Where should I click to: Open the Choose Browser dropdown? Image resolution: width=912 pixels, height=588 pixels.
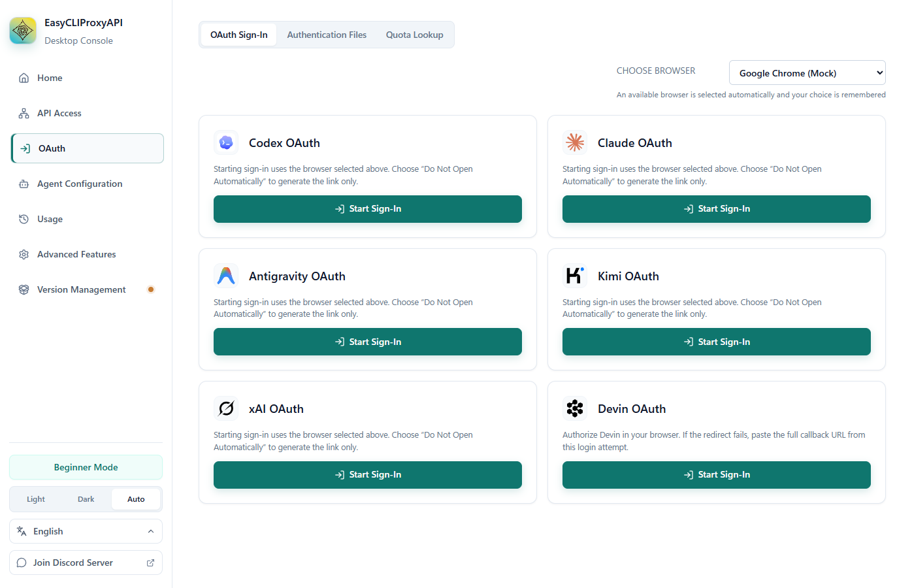(x=807, y=73)
